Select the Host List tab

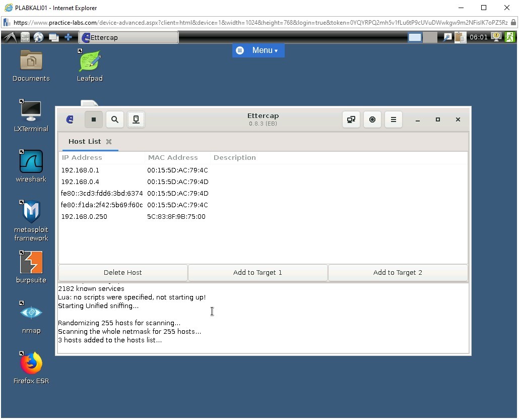84,142
